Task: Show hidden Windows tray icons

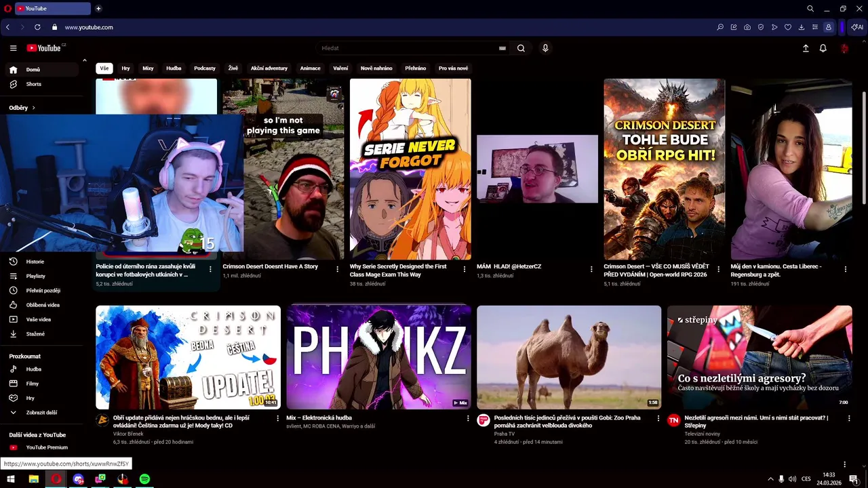Action: click(770, 479)
